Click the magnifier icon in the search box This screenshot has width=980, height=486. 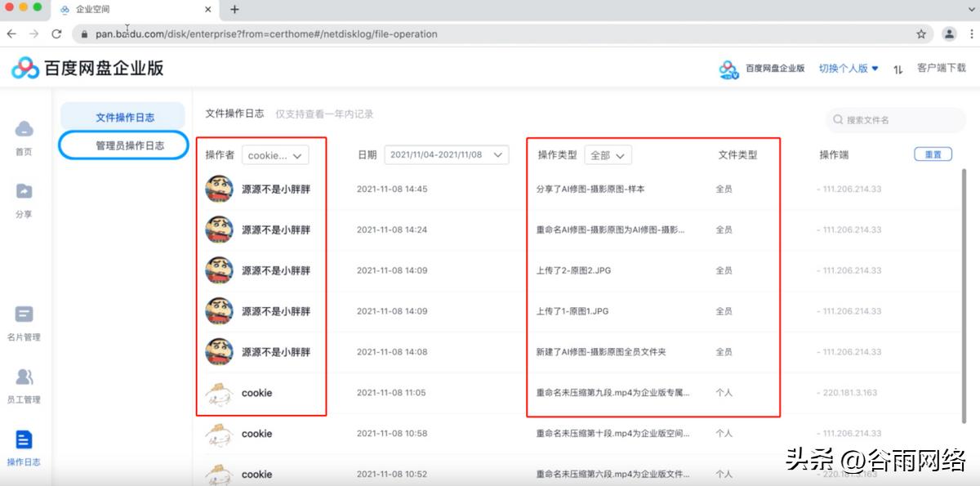coord(838,119)
